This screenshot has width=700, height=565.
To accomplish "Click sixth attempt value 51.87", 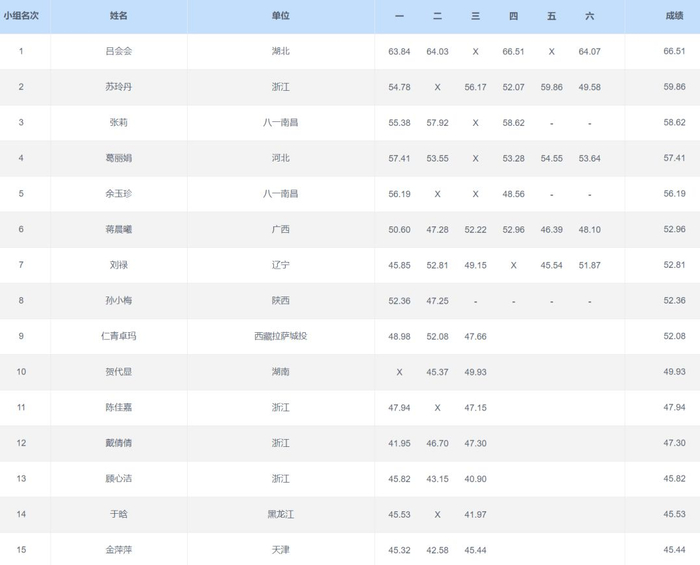I will pyautogui.click(x=589, y=265).
